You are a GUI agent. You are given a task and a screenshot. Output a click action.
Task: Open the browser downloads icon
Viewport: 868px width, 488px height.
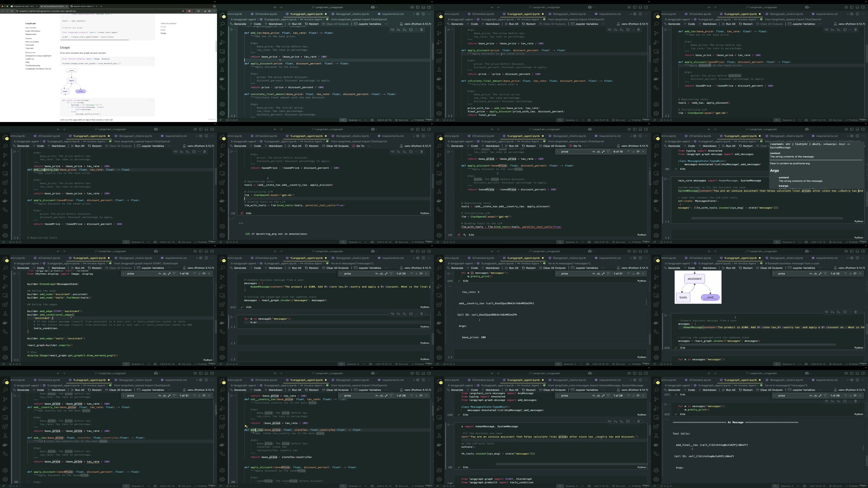(205, 11)
